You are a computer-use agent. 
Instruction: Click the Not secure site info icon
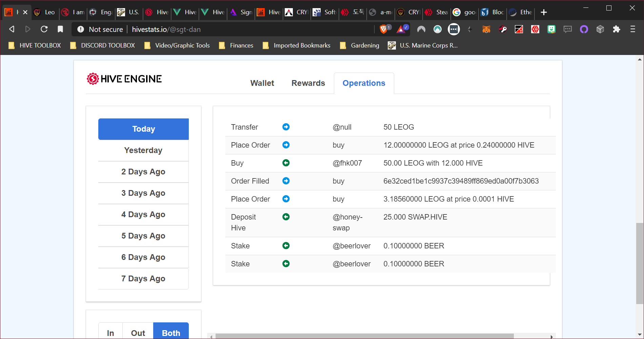(x=81, y=29)
